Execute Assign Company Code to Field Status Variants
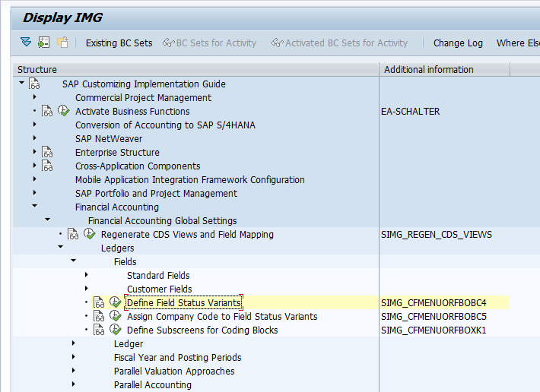This screenshot has height=392, width=540. [116, 316]
